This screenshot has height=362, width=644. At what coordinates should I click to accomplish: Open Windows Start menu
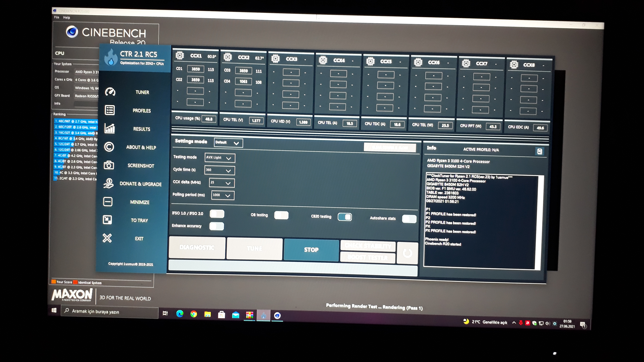(54, 311)
